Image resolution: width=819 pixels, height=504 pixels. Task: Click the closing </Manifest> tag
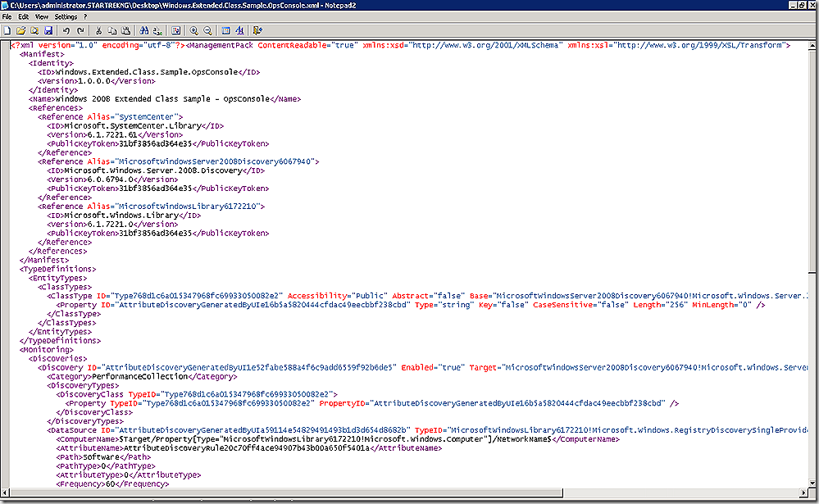[x=44, y=260]
